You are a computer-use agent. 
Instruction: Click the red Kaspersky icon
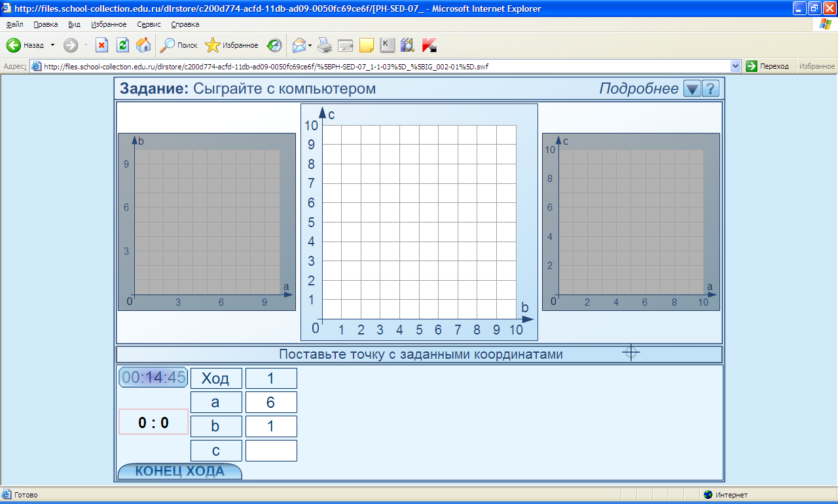click(x=429, y=45)
